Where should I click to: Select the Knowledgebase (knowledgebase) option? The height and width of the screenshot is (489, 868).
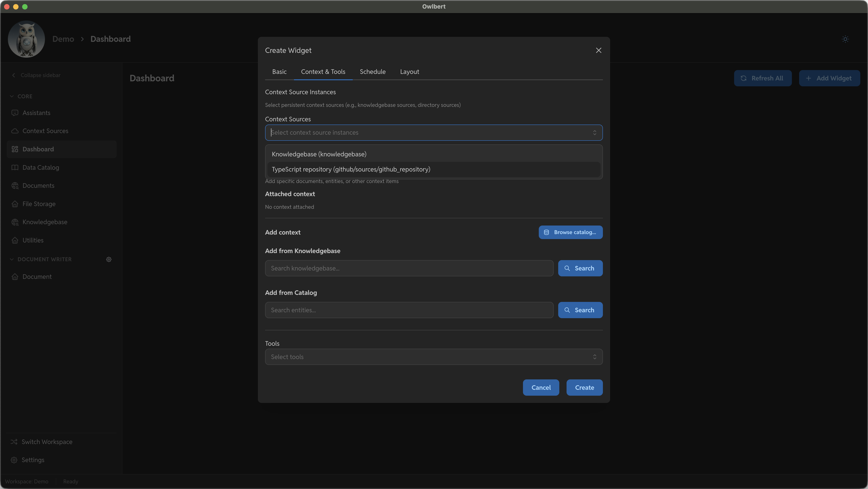click(x=319, y=154)
